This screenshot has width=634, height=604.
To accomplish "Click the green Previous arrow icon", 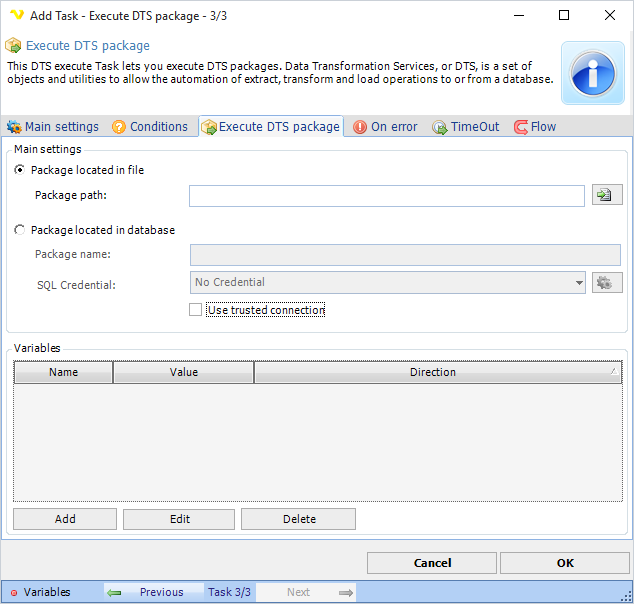I will point(114,593).
